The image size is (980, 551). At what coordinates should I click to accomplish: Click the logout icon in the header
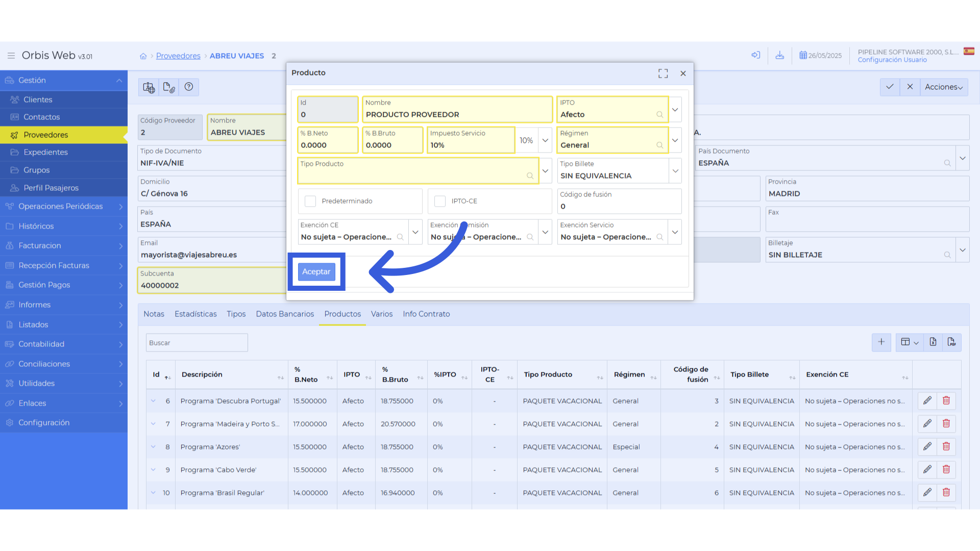point(756,55)
